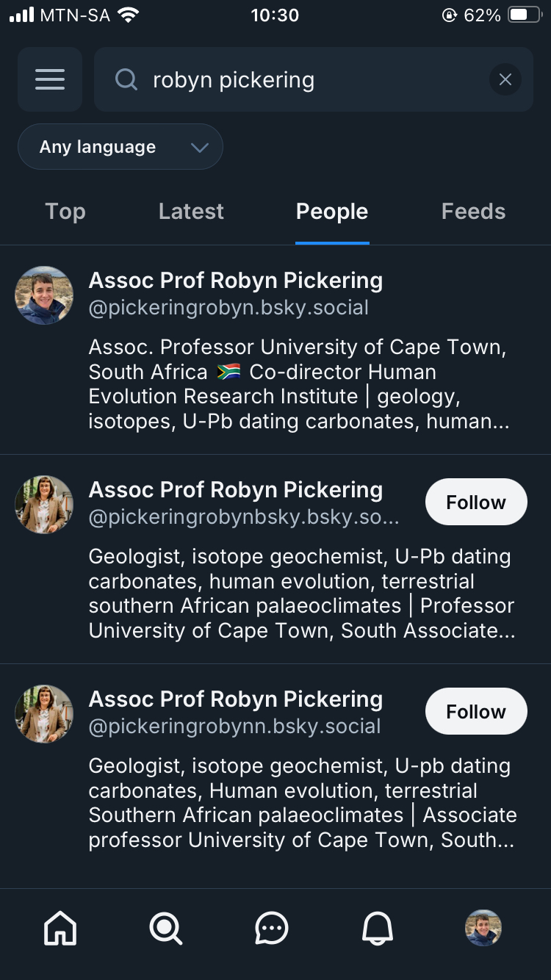Tap the first result's profile picture

[x=44, y=295]
